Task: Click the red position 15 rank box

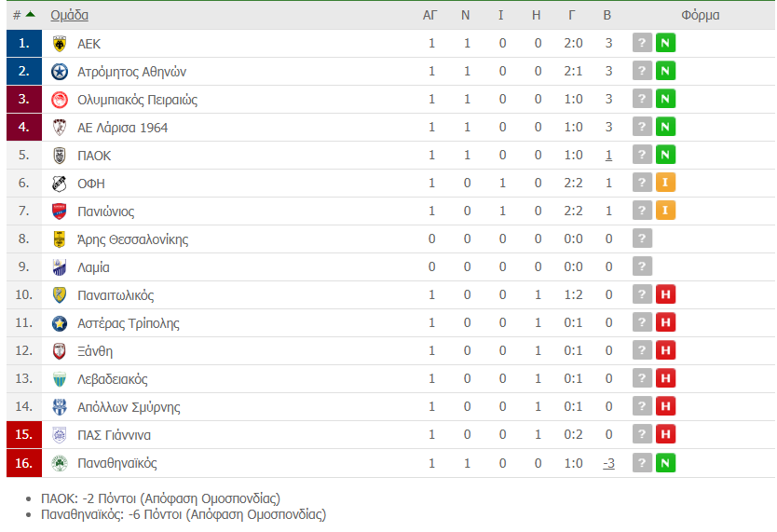Action: (23, 435)
